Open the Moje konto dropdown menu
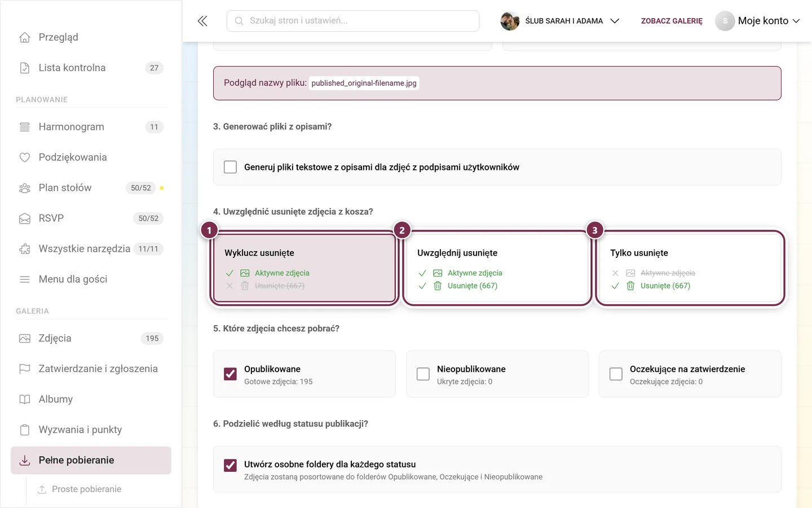 (758, 21)
